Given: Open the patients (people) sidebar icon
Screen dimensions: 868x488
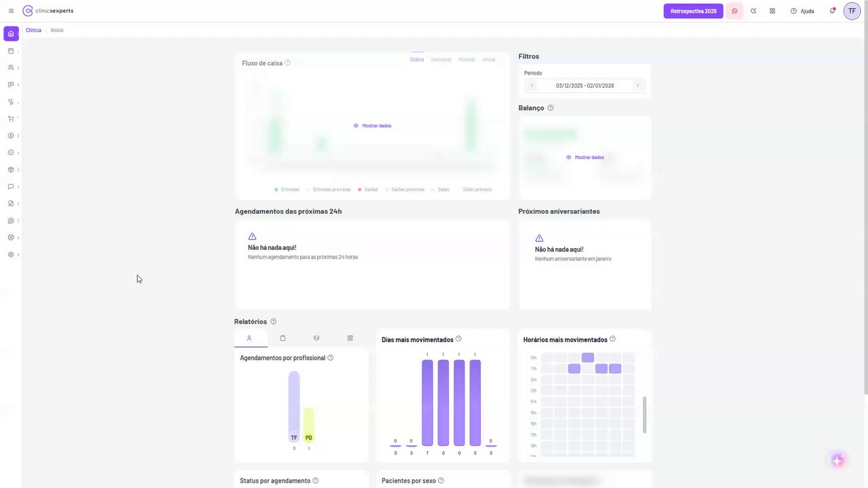Looking at the screenshot, I should coord(11,68).
